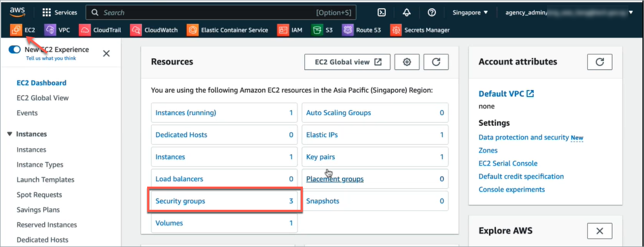The height and width of the screenshot is (247, 644).
Task: Refresh the Resources panel
Action: [x=436, y=62]
